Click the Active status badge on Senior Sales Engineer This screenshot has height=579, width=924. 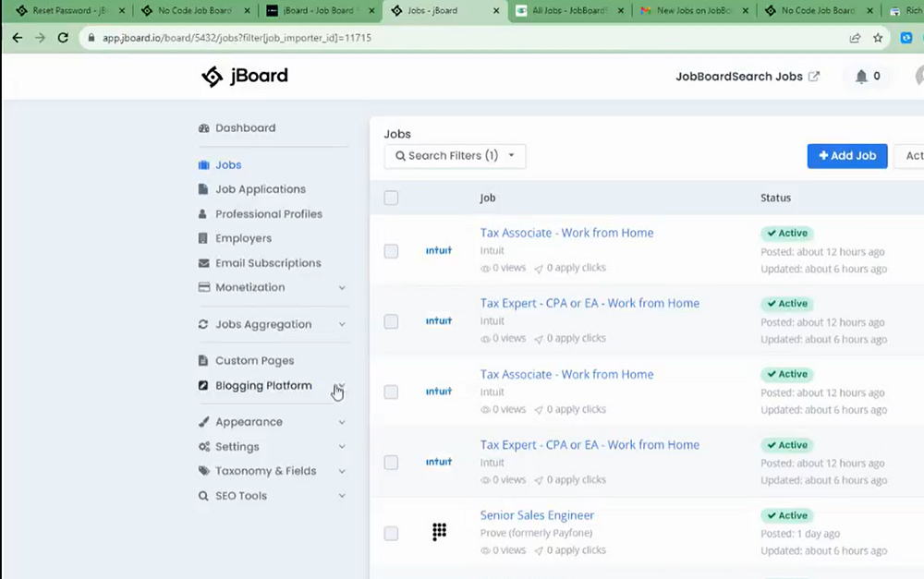click(787, 515)
